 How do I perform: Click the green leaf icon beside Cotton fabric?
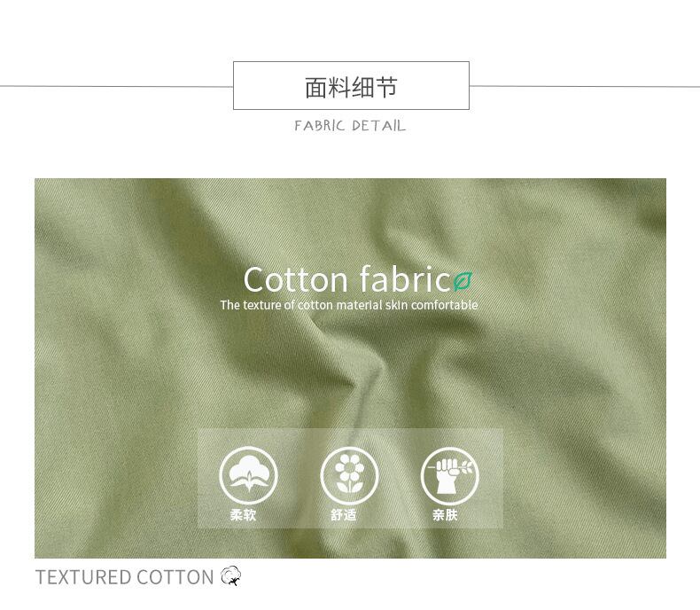(463, 282)
